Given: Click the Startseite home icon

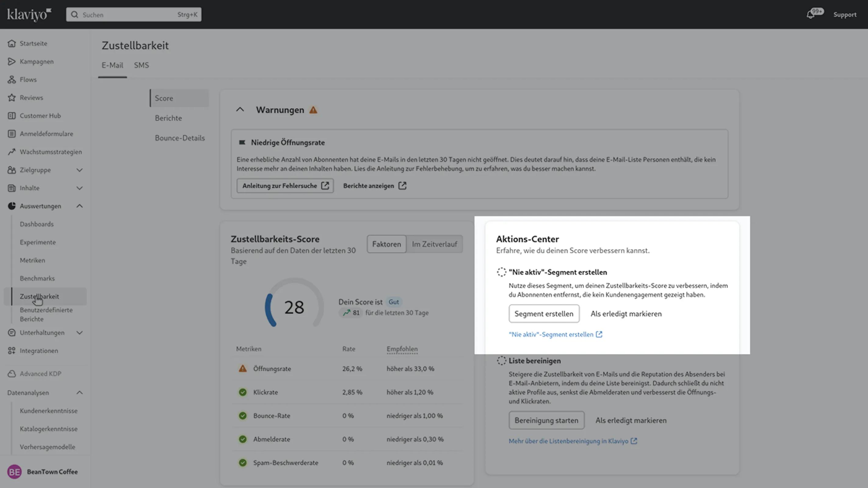Looking at the screenshot, I should coord(12,43).
